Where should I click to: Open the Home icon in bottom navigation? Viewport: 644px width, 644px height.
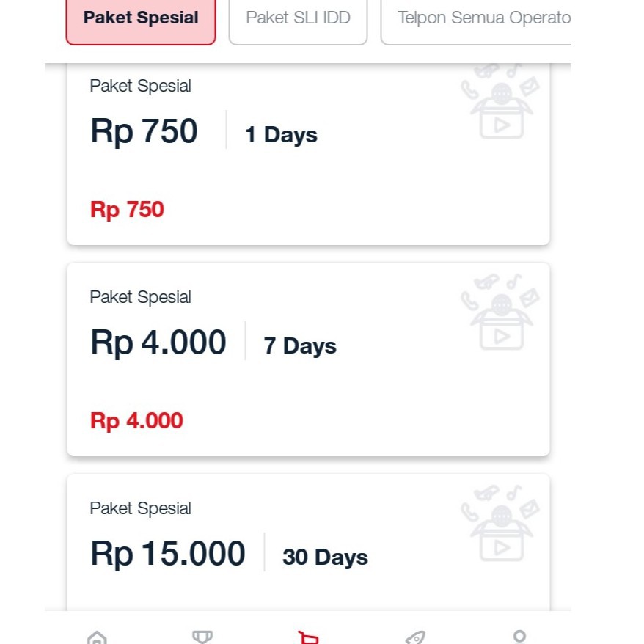coord(96,637)
